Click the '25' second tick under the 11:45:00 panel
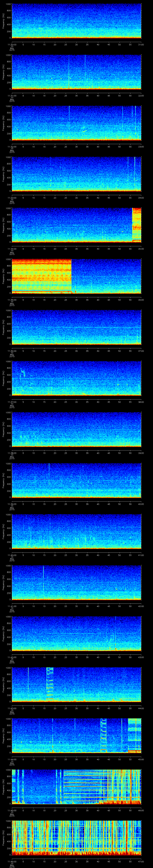The width and height of the screenshot is (153, 868). pos(66,810)
